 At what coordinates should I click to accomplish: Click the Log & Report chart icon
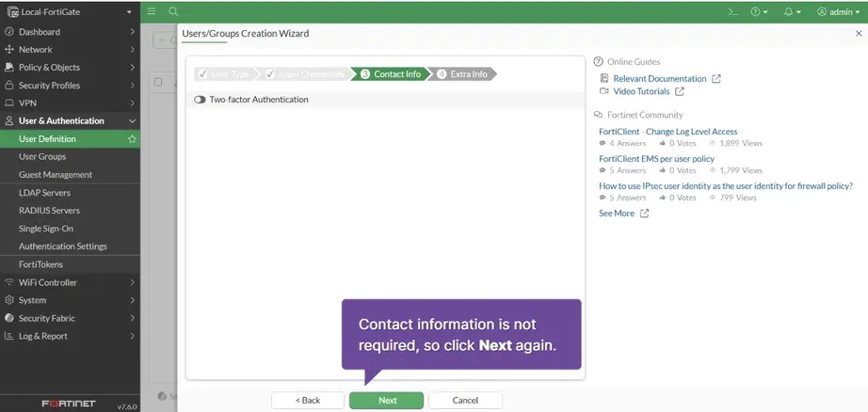point(8,336)
